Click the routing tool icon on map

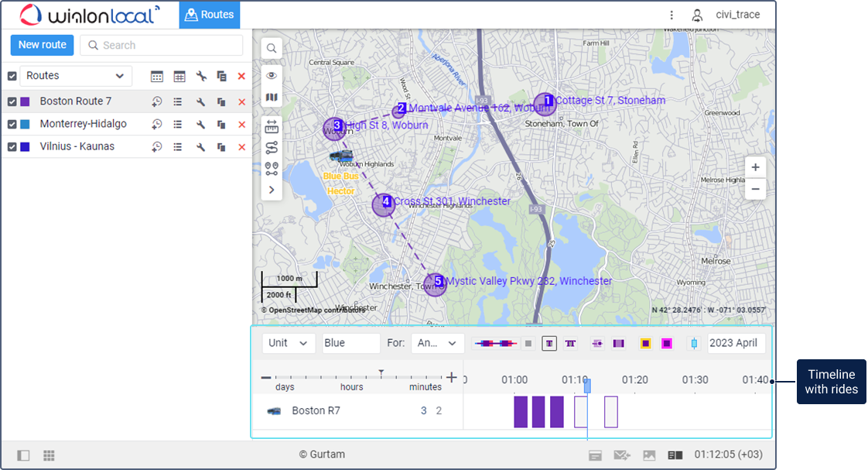(272, 147)
